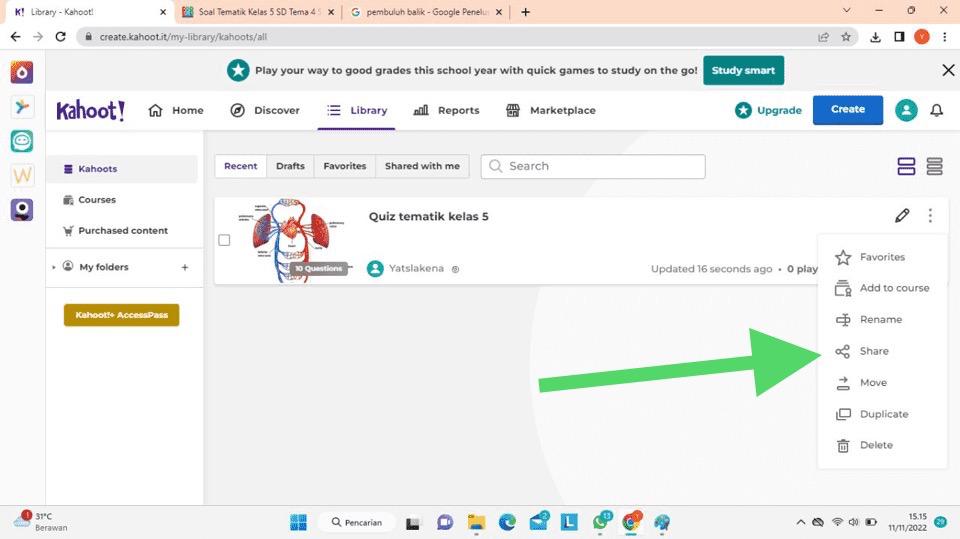Open the weather widget 31°C Berawan
Screen dimensions: 960x539
[40, 522]
